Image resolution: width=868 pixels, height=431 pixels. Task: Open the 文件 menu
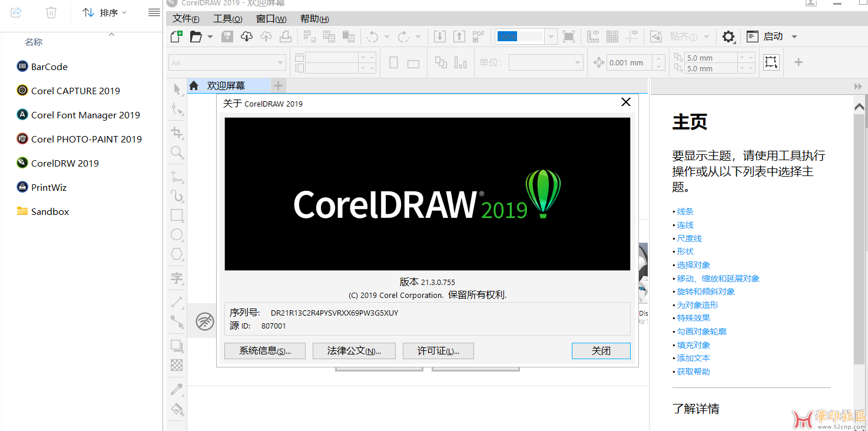[x=185, y=19]
